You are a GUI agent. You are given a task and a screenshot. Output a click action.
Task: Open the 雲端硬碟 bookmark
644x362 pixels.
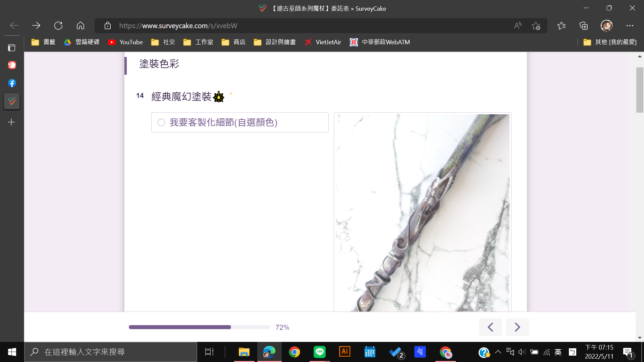82,42
